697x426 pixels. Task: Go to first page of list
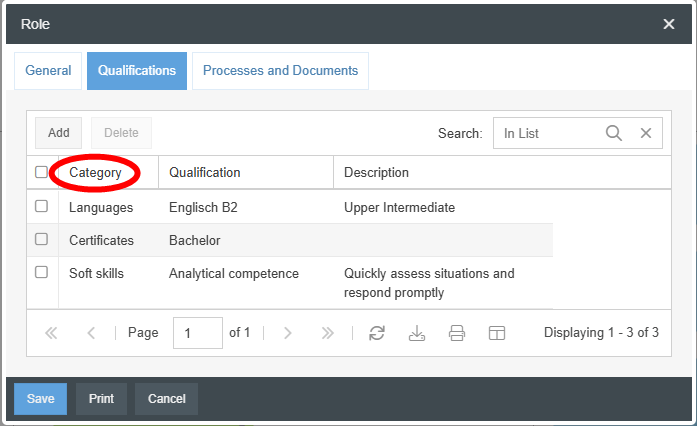(x=51, y=333)
